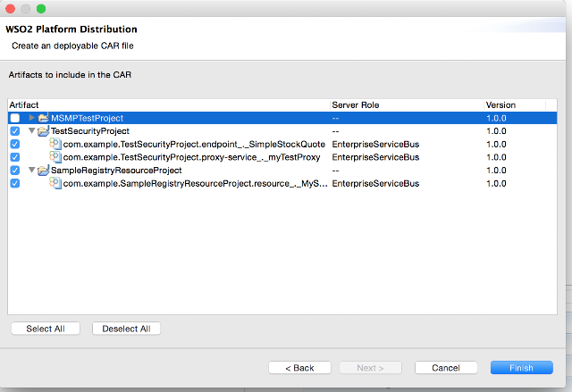
Task: Uncheck the SampleRegistryResourceProject checkbox
Action: click(x=15, y=171)
